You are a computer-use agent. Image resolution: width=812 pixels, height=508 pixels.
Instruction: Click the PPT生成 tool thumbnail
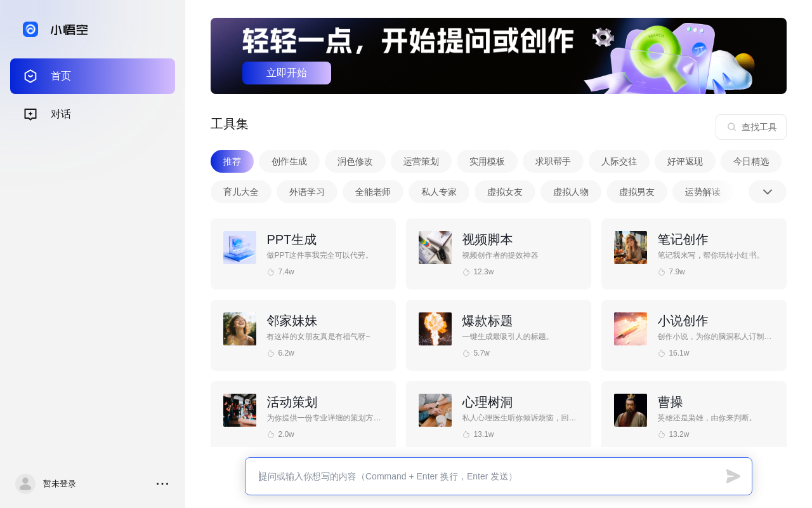[x=240, y=248]
